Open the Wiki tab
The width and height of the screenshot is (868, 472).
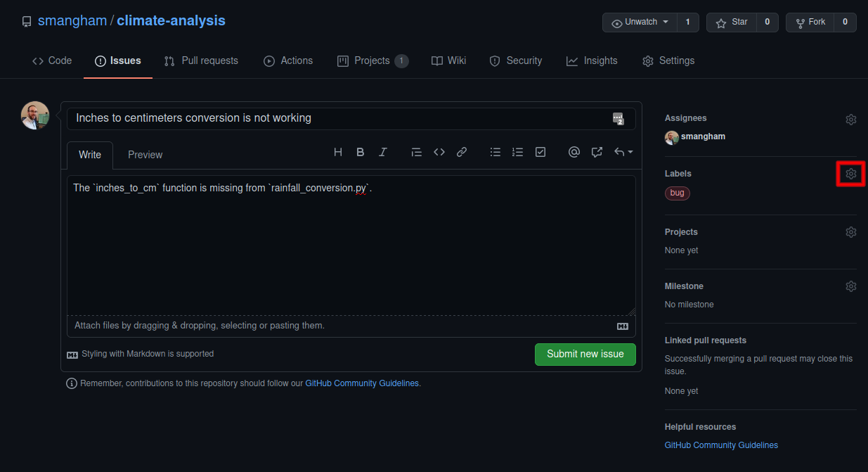(x=449, y=60)
